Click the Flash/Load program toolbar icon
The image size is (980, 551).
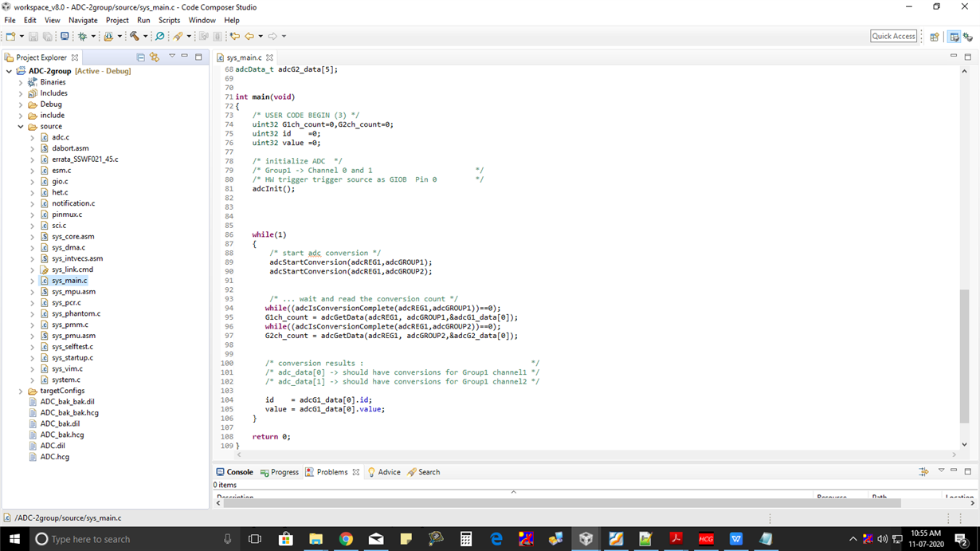pos(108,36)
